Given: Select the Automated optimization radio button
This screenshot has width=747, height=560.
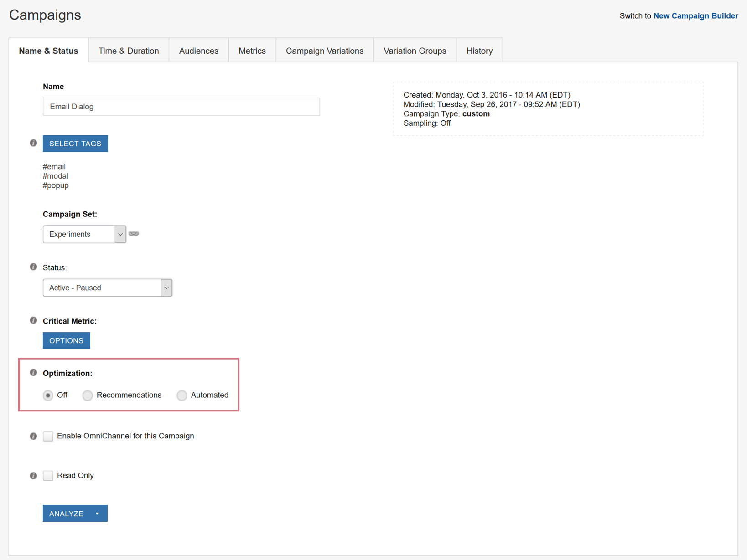Looking at the screenshot, I should 182,396.
